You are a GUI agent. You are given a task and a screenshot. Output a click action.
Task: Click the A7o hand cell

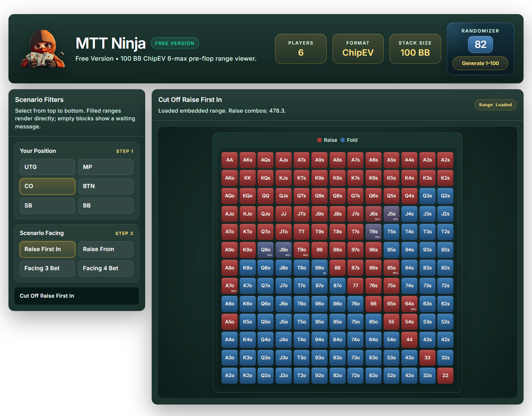[x=229, y=286]
